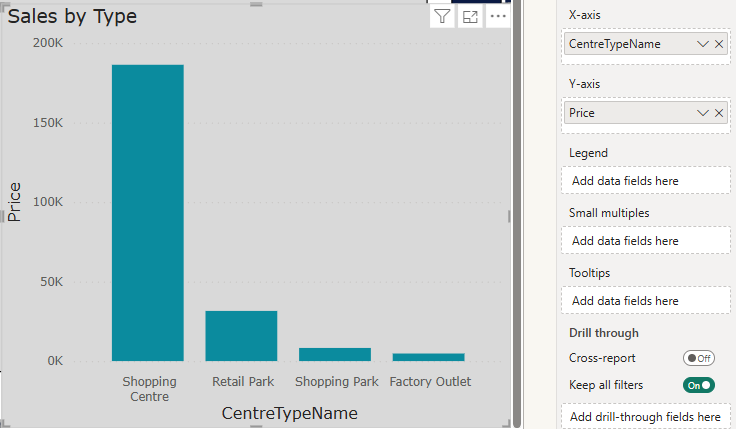Click the Price Y-axis title
736x429 pixels.
point(15,202)
